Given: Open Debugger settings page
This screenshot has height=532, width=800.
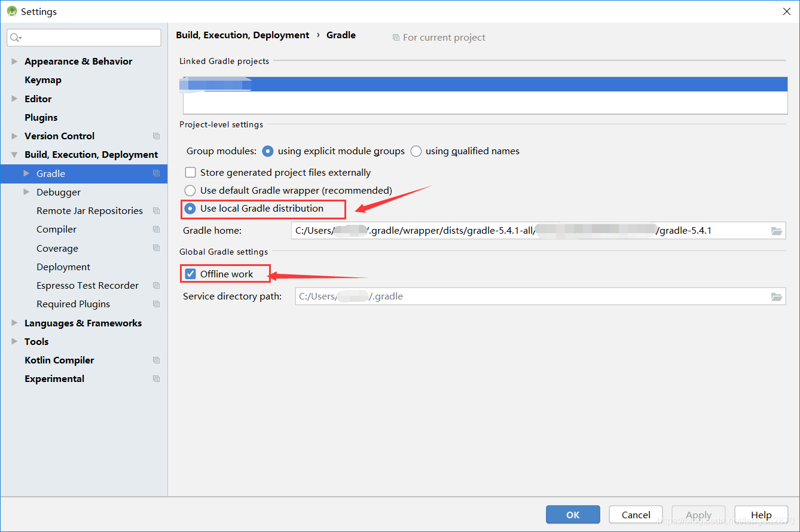Looking at the screenshot, I should click(59, 192).
